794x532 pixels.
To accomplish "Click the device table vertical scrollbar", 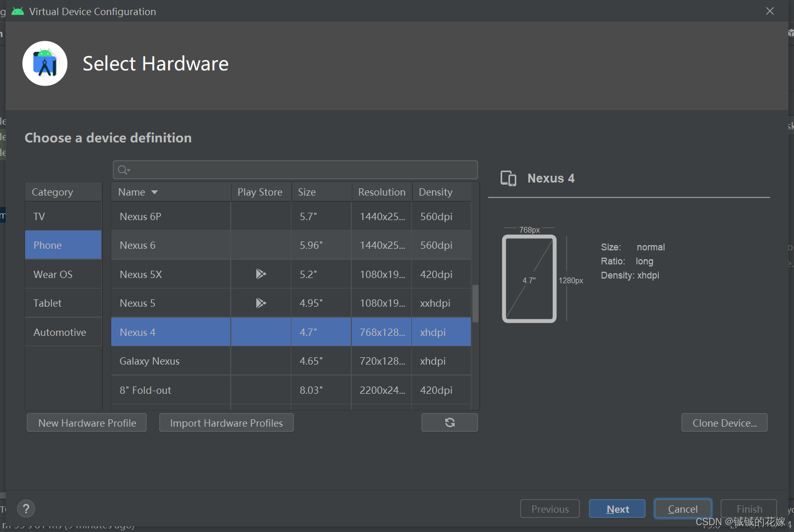I will tap(476, 304).
